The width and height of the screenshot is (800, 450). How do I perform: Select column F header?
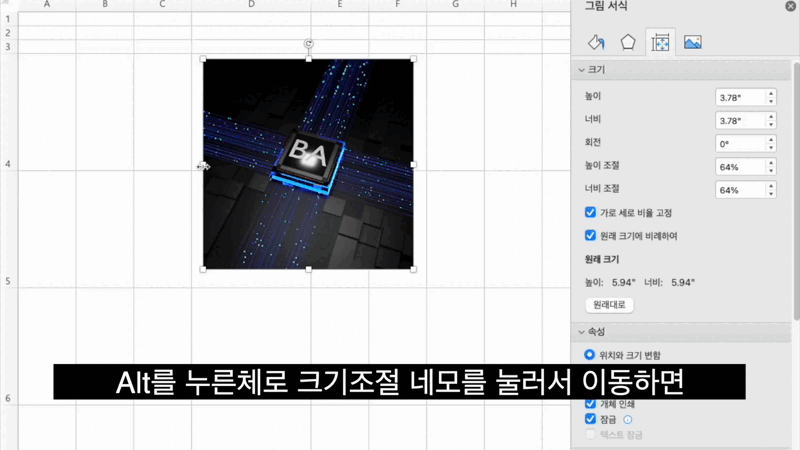397,5
